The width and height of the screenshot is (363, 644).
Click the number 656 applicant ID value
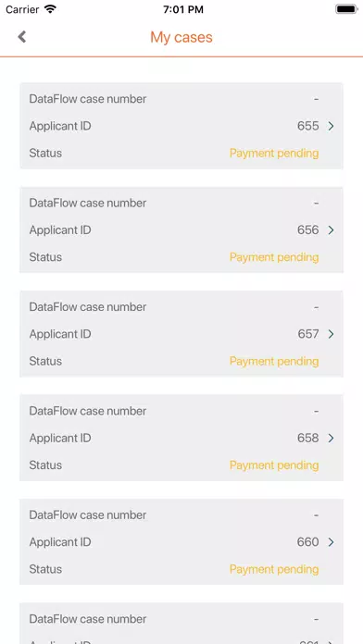tap(308, 230)
